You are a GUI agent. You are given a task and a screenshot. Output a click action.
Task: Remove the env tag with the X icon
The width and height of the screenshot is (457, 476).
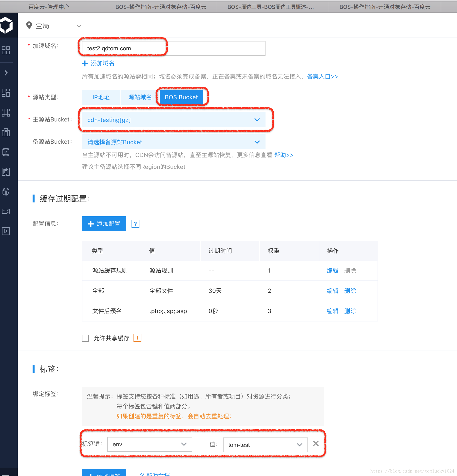click(x=316, y=444)
